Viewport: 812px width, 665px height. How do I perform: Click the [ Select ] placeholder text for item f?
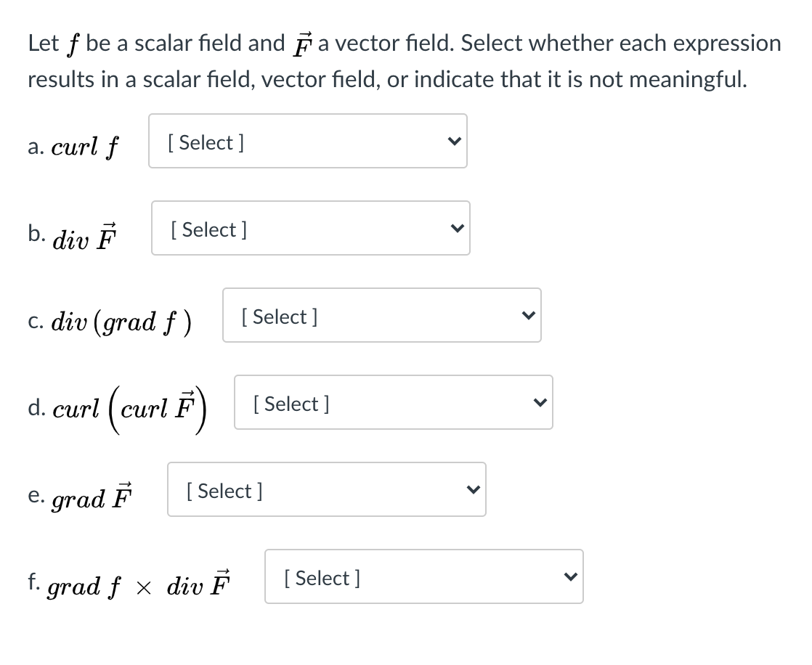(322, 578)
